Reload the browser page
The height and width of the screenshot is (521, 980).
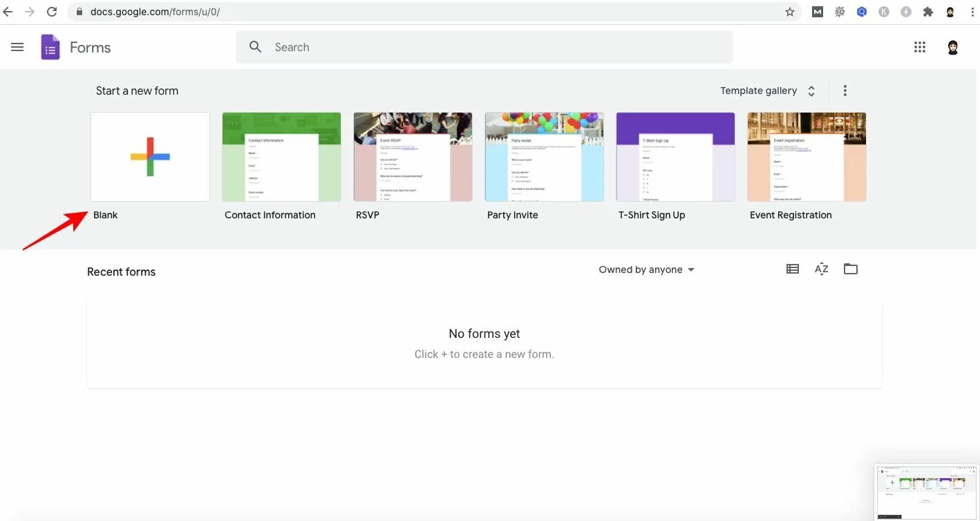point(52,12)
